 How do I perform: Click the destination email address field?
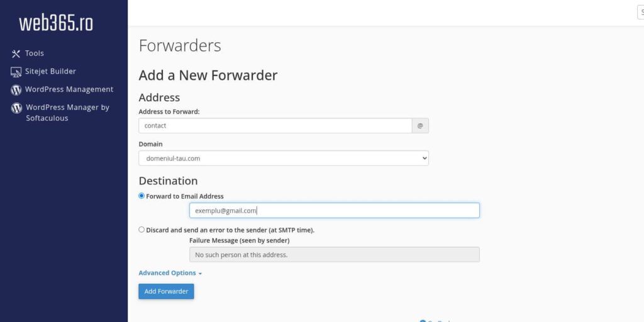[x=334, y=211]
